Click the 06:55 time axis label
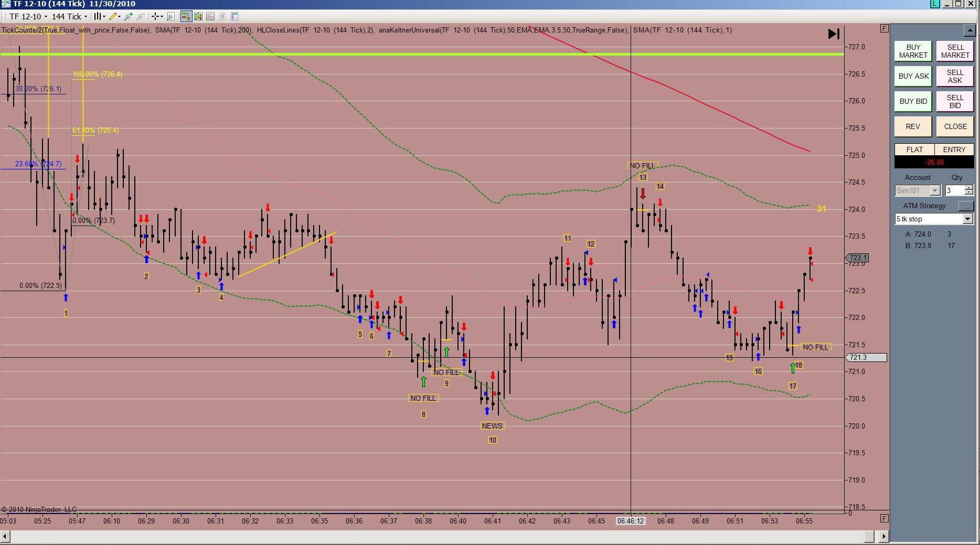980x545 pixels. [x=804, y=521]
